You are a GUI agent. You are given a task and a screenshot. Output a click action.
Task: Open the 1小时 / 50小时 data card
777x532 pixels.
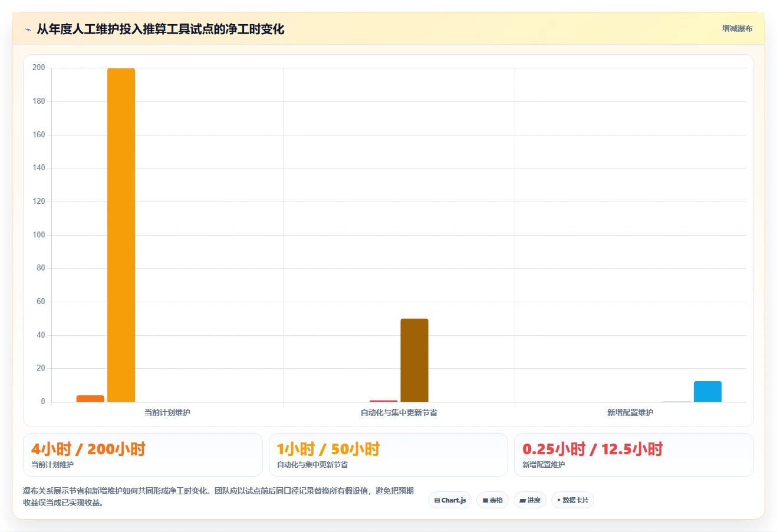coord(388,455)
